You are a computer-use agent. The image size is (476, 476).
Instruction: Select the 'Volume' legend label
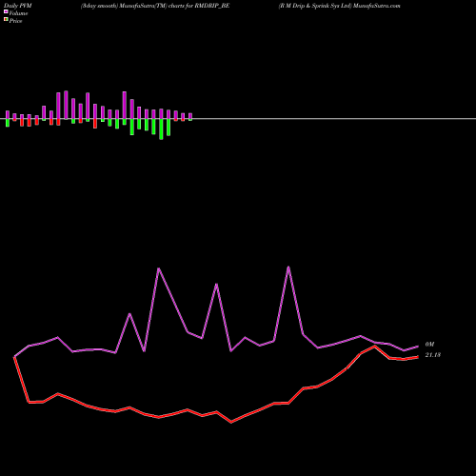pos(18,13)
